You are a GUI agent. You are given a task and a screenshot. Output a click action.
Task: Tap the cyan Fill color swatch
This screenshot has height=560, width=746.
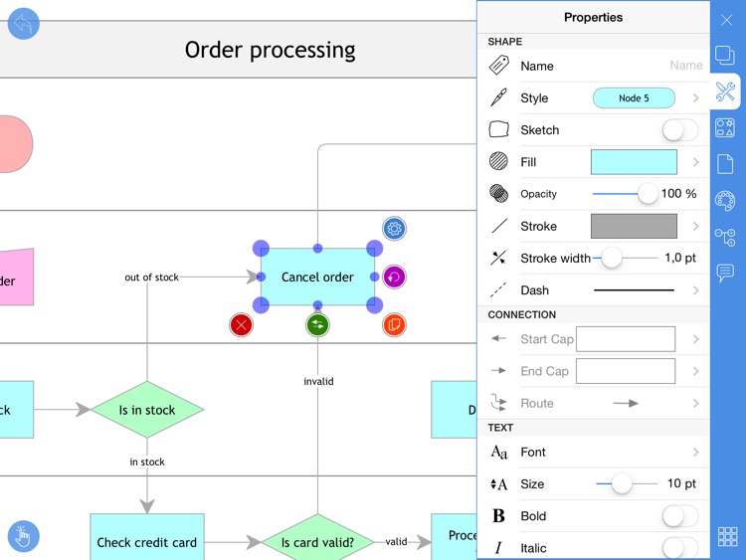coord(634,162)
